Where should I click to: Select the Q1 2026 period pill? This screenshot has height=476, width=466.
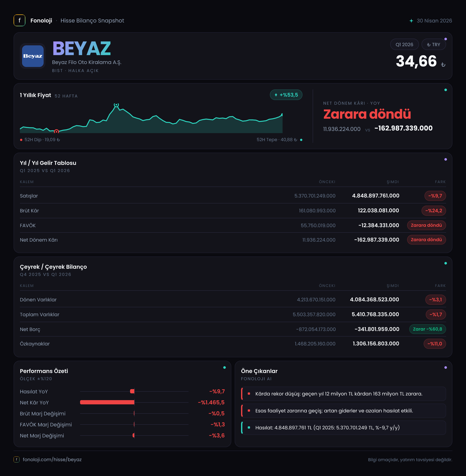404,45
